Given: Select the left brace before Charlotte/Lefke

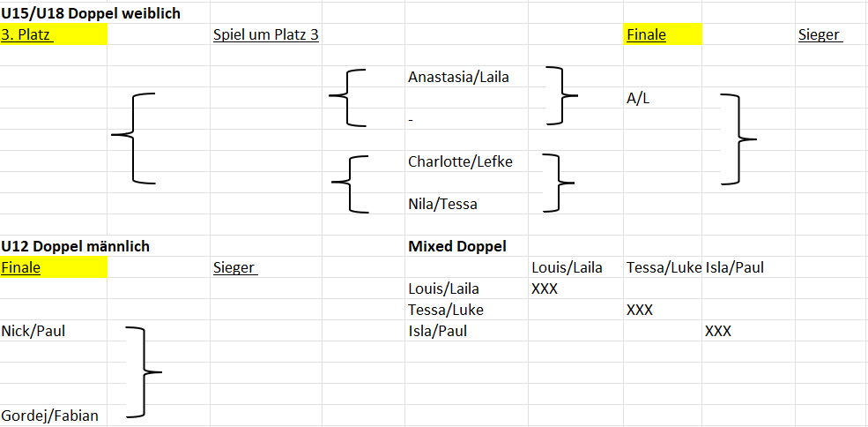Looking at the screenshot, I should pos(350,184).
